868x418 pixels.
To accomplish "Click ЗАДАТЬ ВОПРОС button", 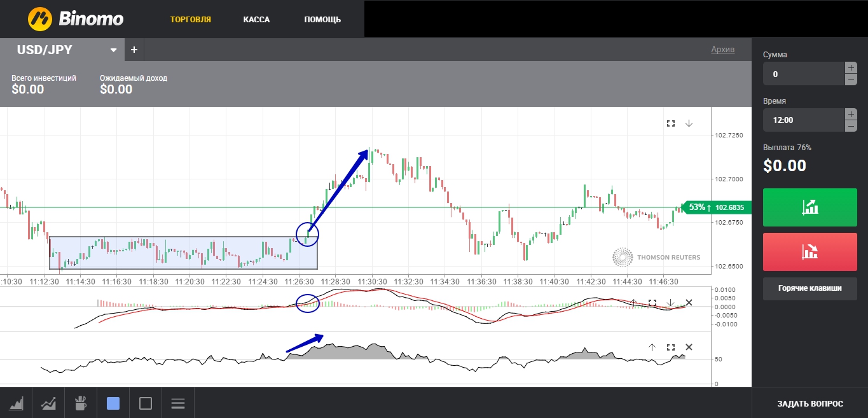I will tap(810, 403).
